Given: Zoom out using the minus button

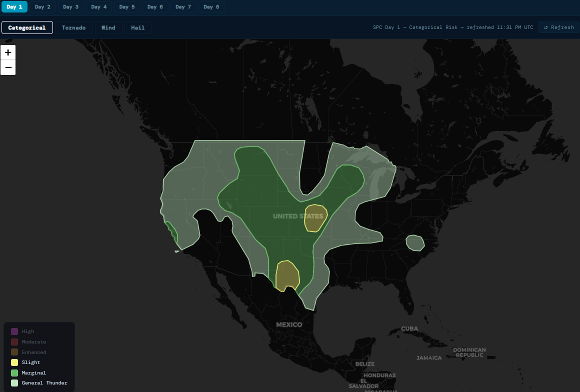Looking at the screenshot, I should pos(7,67).
